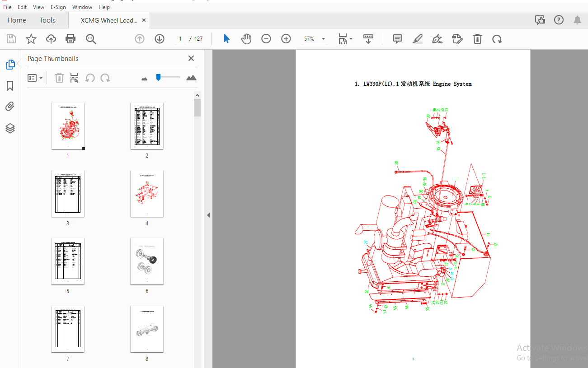The image size is (588, 368).
Task: Go to next page arrow
Action: click(160, 39)
